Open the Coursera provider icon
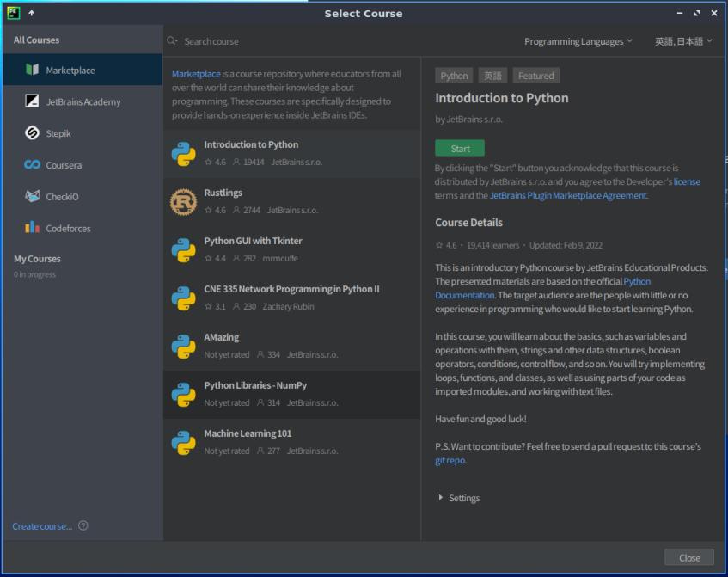The height and width of the screenshot is (577, 728). pos(32,164)
